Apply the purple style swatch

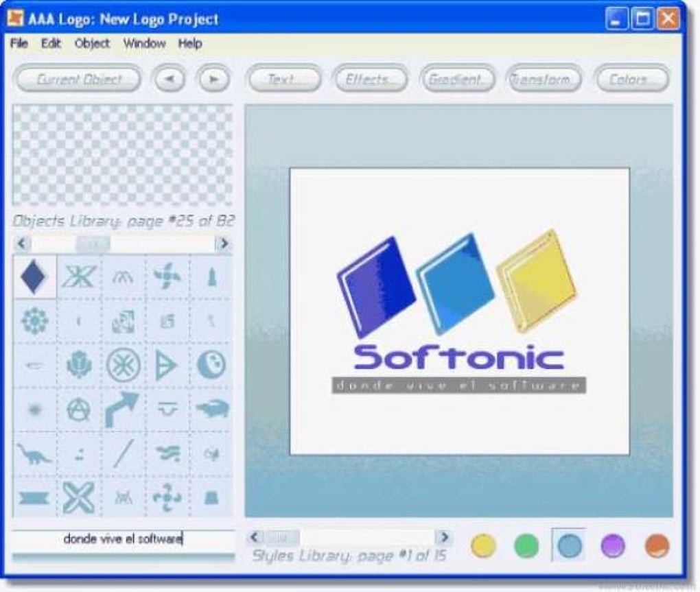click(613, 545)
